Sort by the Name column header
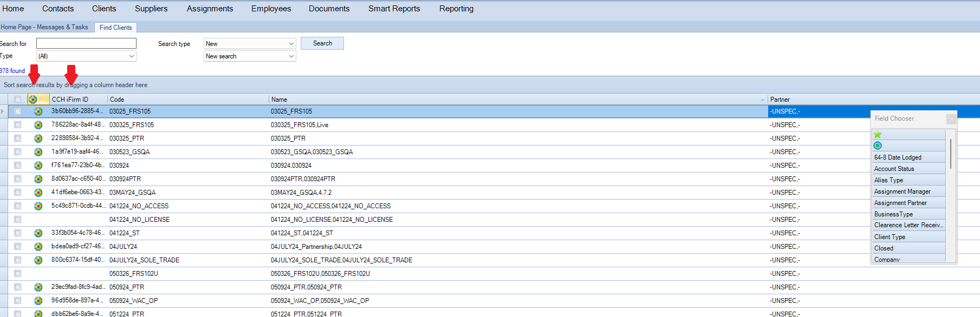This screenshot has width=980, height=317. coord(518,100)
